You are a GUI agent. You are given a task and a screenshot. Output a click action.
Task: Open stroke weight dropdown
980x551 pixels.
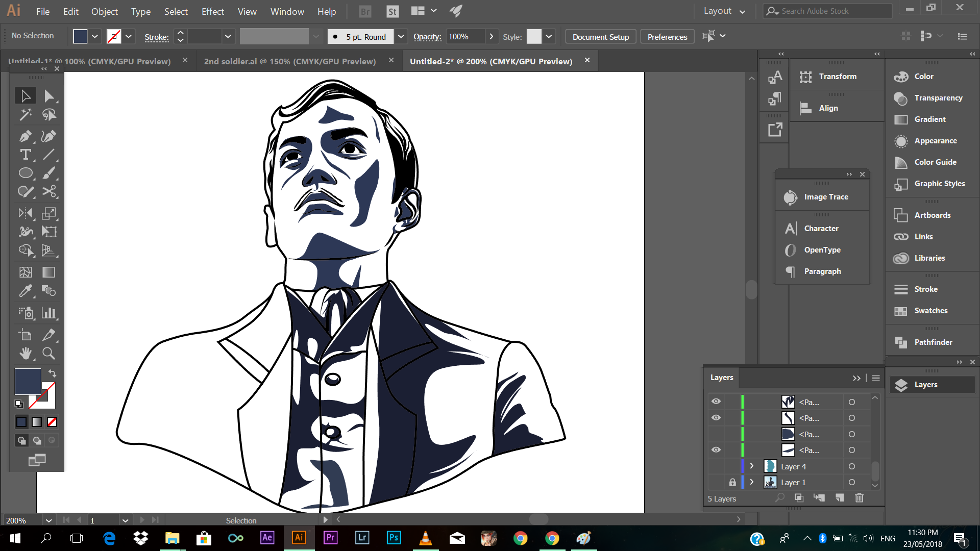(228, 36)
